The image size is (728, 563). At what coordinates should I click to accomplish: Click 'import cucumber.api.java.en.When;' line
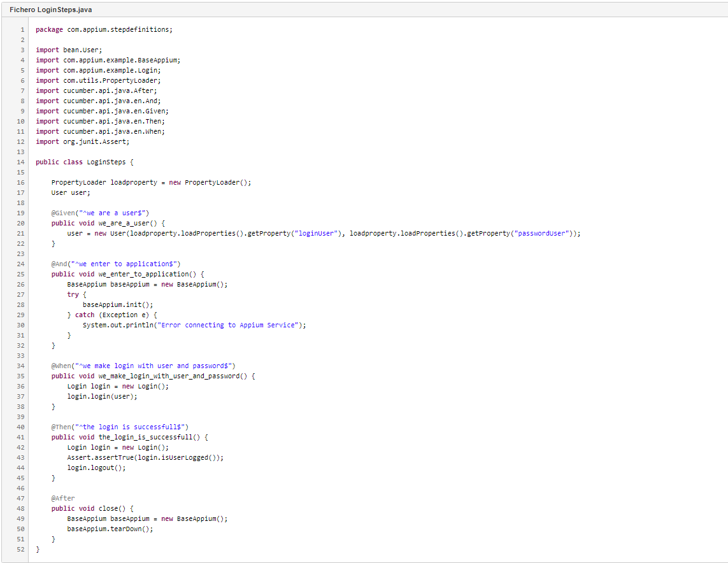point(100,131)
